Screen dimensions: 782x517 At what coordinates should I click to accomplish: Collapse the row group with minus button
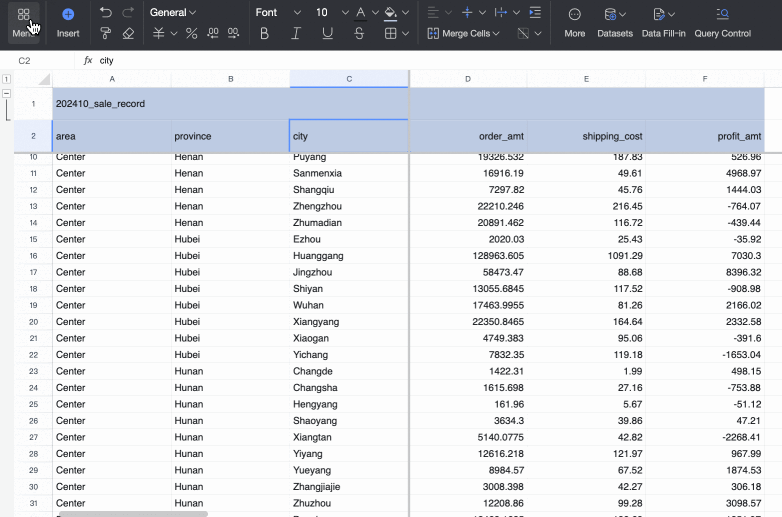7,93
